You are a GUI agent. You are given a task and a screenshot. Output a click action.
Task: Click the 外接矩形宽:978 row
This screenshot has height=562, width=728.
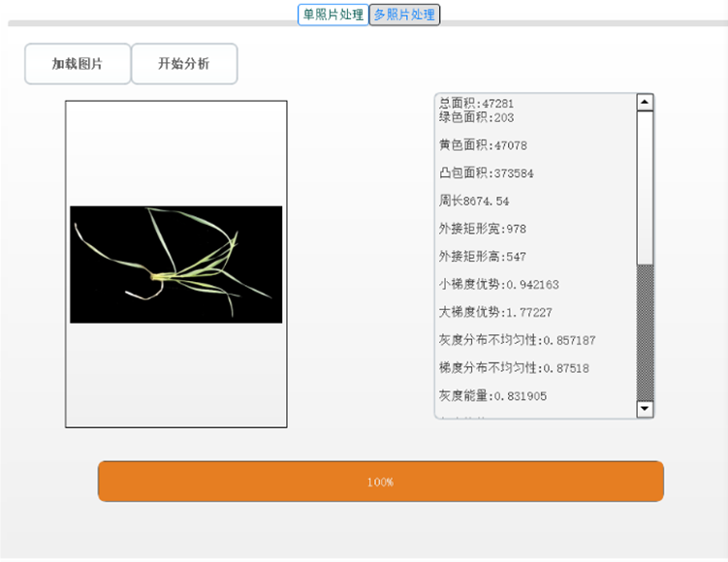[x=483, y=230]
